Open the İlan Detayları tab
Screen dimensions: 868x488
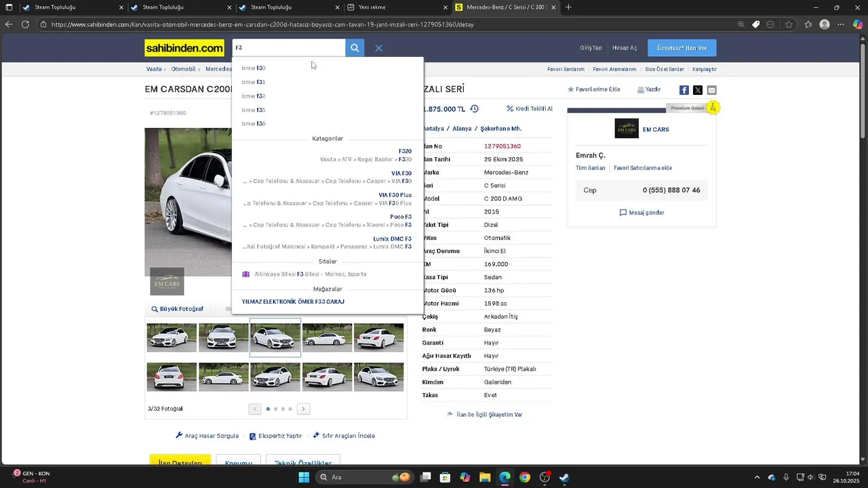coord(180,461)
